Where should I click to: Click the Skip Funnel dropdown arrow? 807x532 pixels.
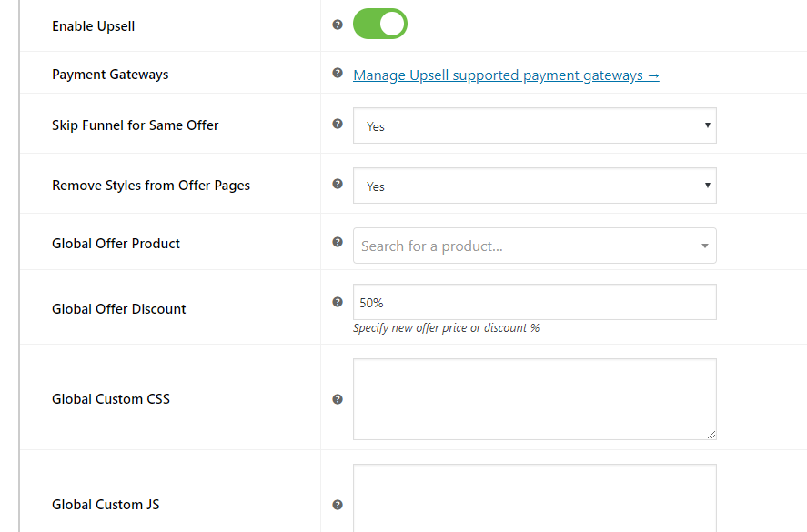tap(708, 125)
